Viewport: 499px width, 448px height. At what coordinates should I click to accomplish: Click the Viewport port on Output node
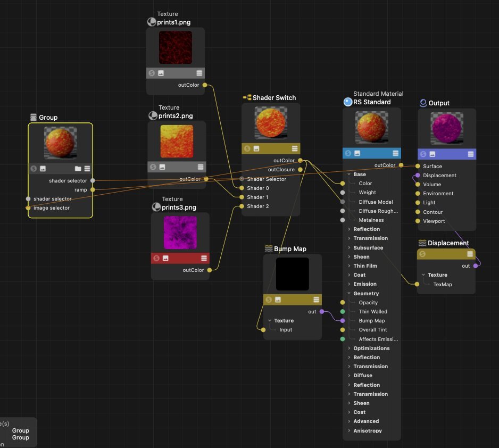point(418,221)
